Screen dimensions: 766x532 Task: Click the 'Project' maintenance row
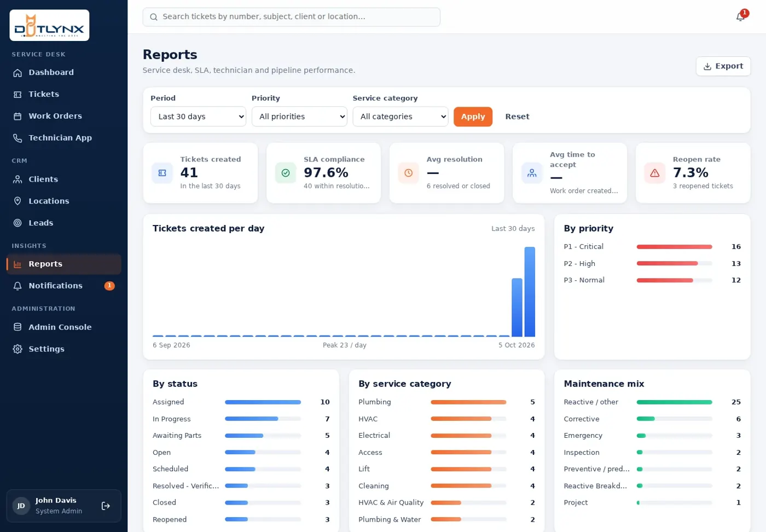[x=652, y=503]
